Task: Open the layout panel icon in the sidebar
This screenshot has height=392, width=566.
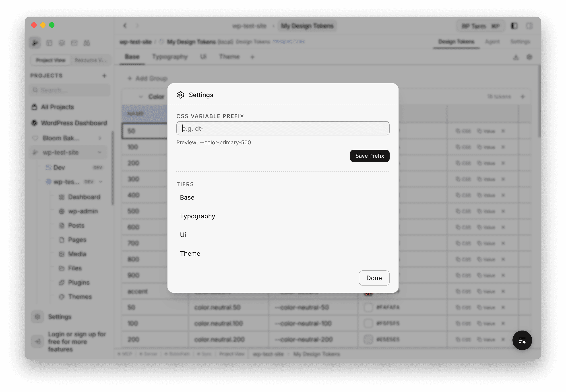Action: tap(50, 43)
